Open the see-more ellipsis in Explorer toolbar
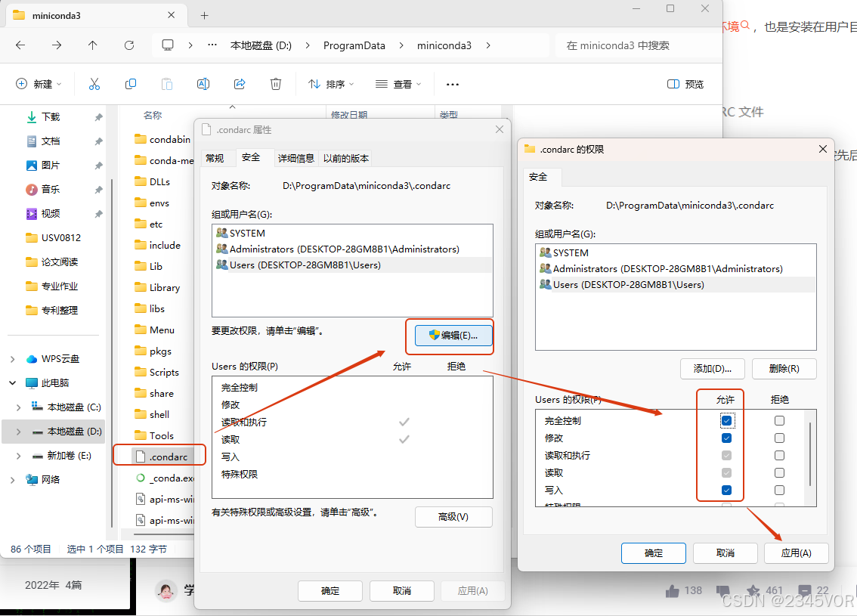The width and height of the screenshot is (857, 616). (x=453, y=84)
